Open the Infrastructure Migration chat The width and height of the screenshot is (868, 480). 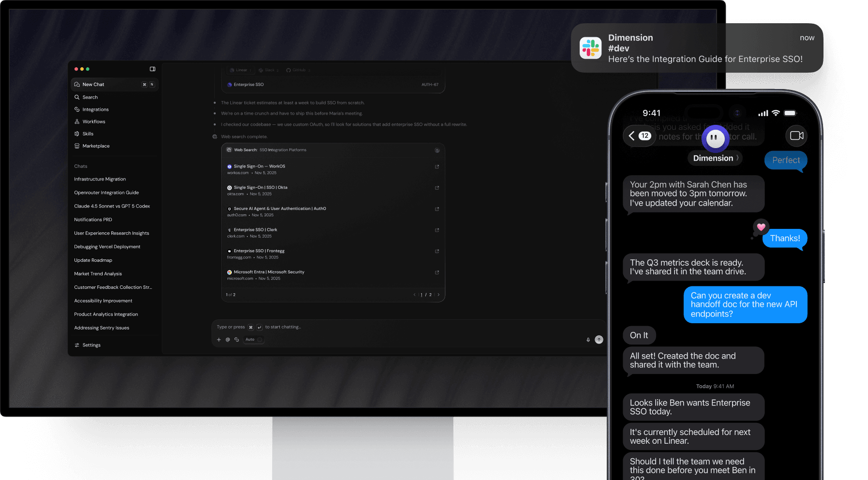(100, 180)
